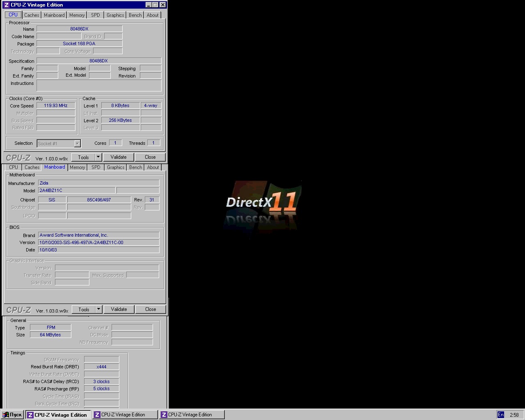This screenshot has height=420, width=525.
Task: Open the SPD tab in the Mainboard window
Action: point(96,167)
